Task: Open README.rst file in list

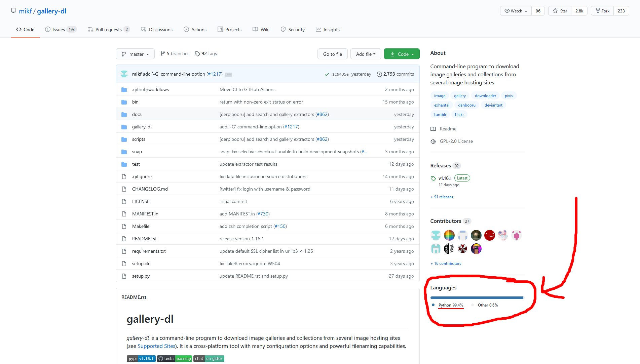Action: (144, 239)
